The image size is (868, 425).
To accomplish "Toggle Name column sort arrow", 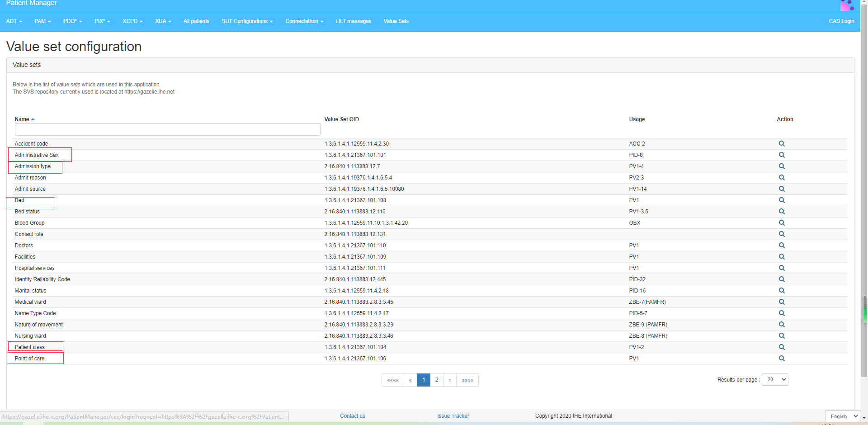I will tap(33, 119).
